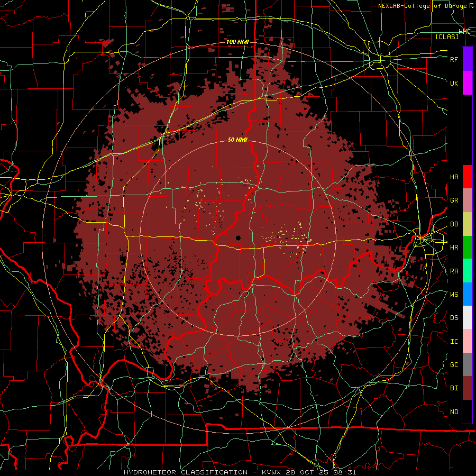Click the HYDROMETEOR CLASSIFICATION title text
The image size is (476, 476).
click(x=186, y=472)
